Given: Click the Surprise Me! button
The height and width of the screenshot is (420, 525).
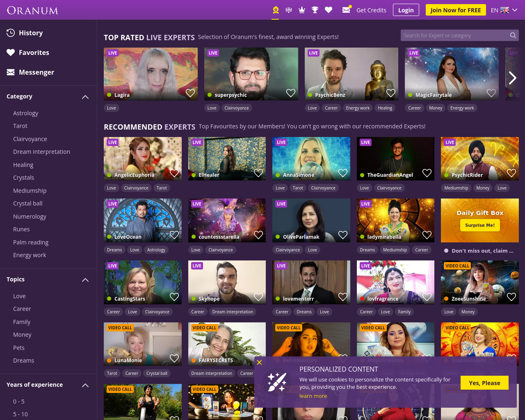Looking at the screenshot, I should pos(480,225).
